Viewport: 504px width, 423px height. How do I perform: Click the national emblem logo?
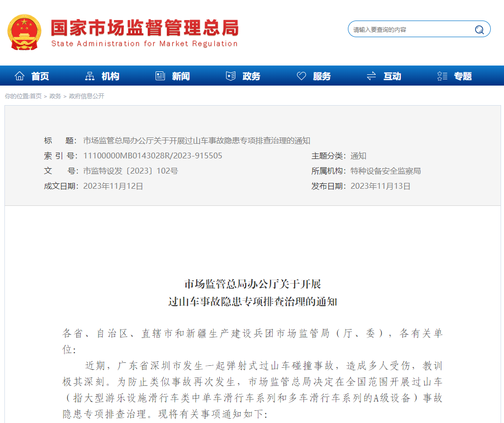[23, 31]
